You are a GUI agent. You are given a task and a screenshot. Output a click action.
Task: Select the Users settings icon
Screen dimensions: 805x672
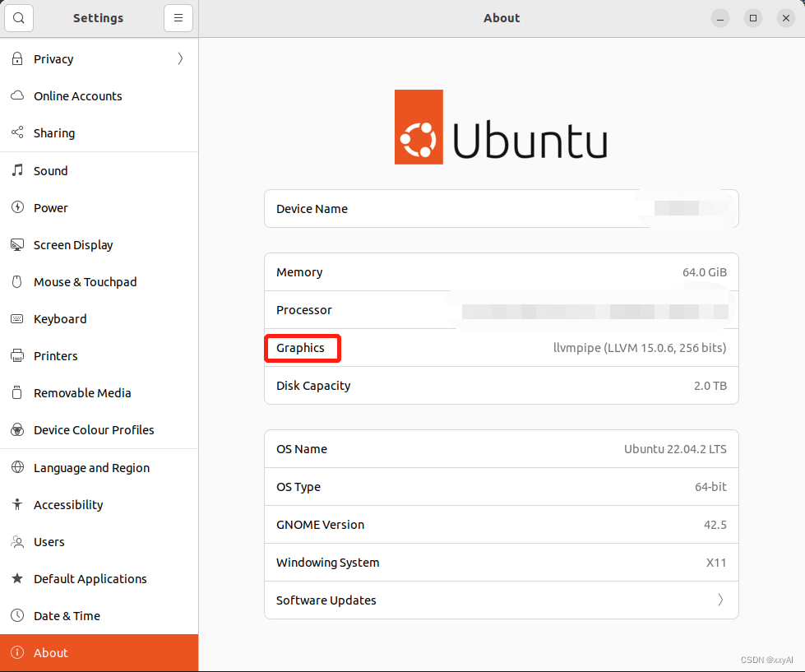click(17, 541)
